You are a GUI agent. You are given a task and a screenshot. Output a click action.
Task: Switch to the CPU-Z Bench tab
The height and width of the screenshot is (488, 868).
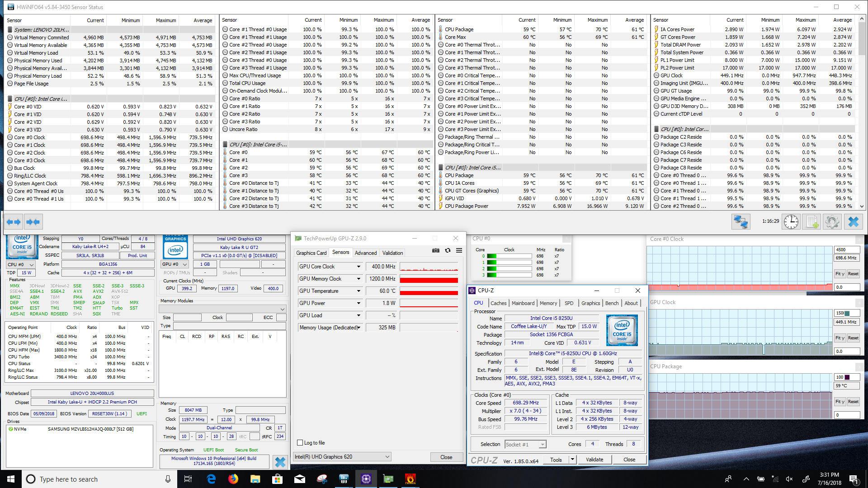[x=611, y=303]
